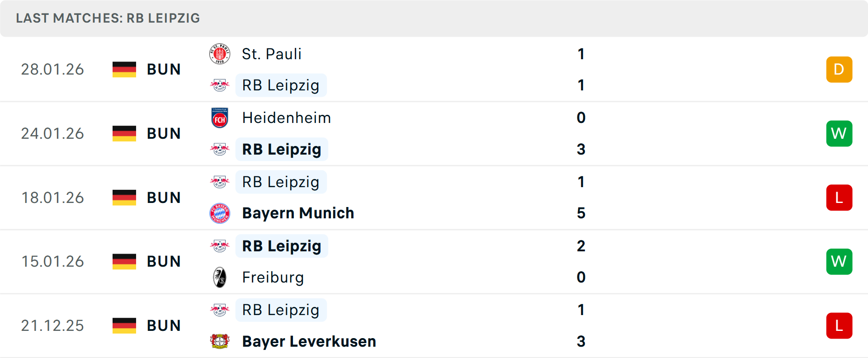Click red L badge for Leverkusen match
The image size is (868, 358).
[x=839, y=326]
